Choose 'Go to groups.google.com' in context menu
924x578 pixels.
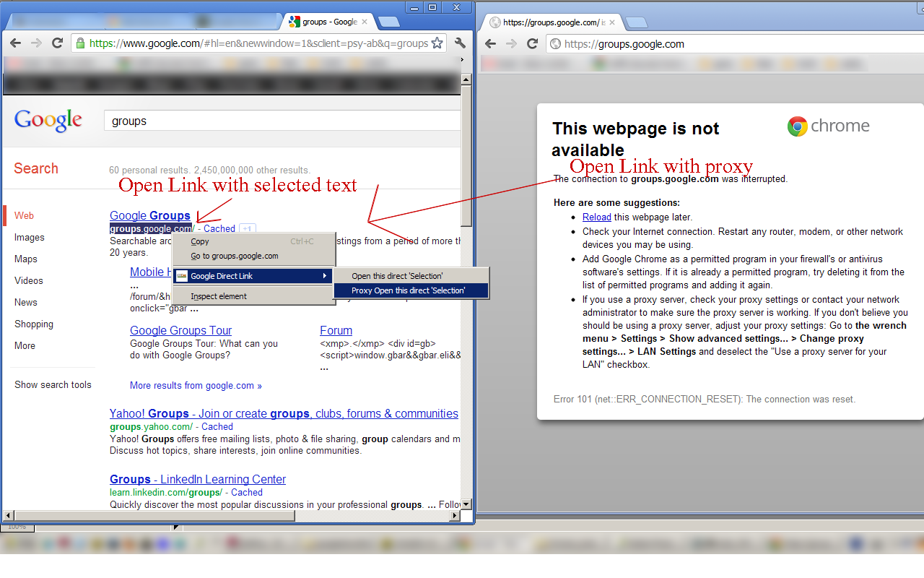coord(253,256)
